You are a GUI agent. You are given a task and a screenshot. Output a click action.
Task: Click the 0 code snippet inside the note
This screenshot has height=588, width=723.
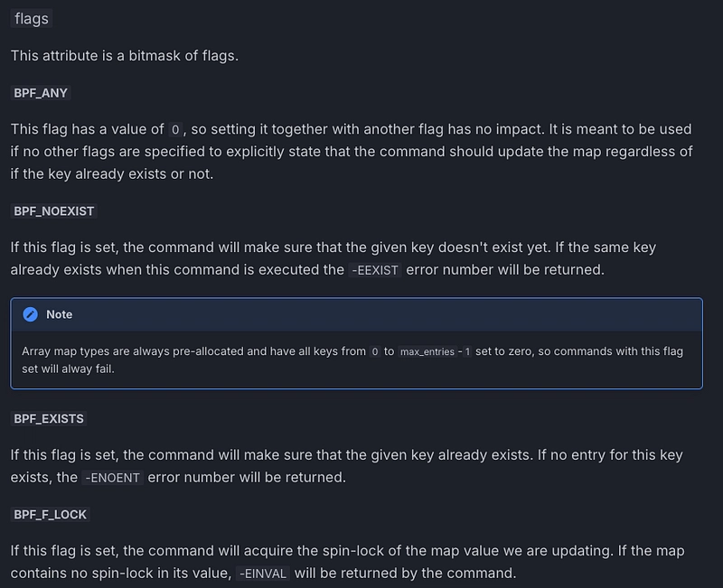(x=375, y=352)
